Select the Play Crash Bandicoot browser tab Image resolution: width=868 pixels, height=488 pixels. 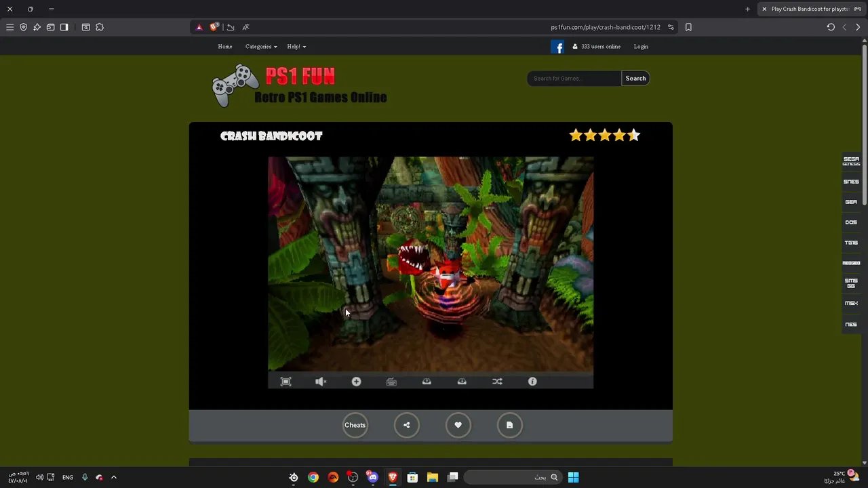click(810, 9)
